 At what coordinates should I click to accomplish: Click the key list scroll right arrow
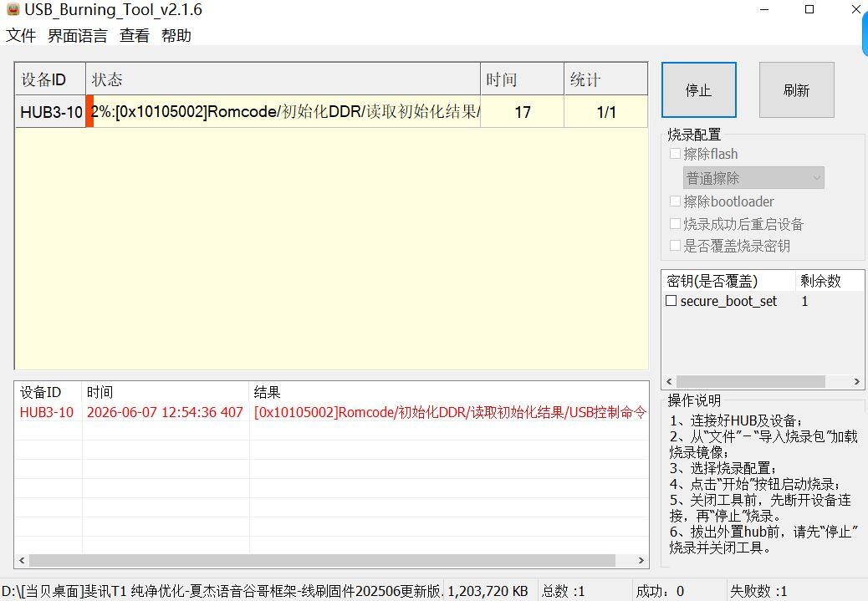856,381
